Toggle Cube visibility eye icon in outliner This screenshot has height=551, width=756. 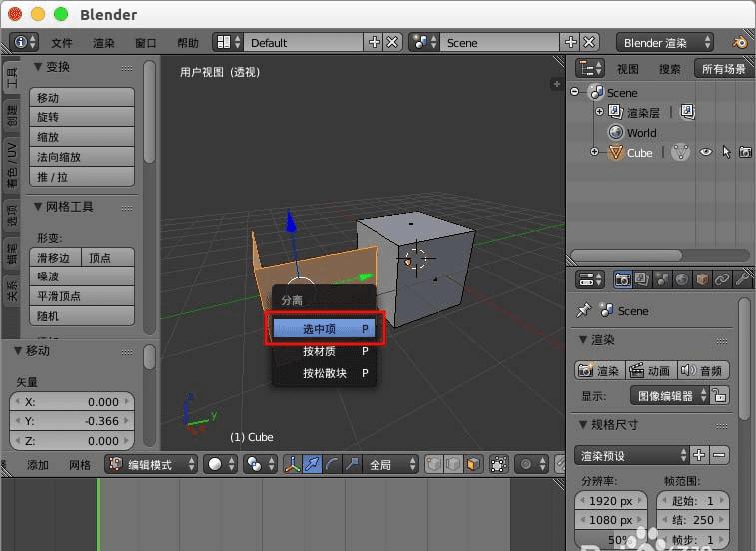706,153
